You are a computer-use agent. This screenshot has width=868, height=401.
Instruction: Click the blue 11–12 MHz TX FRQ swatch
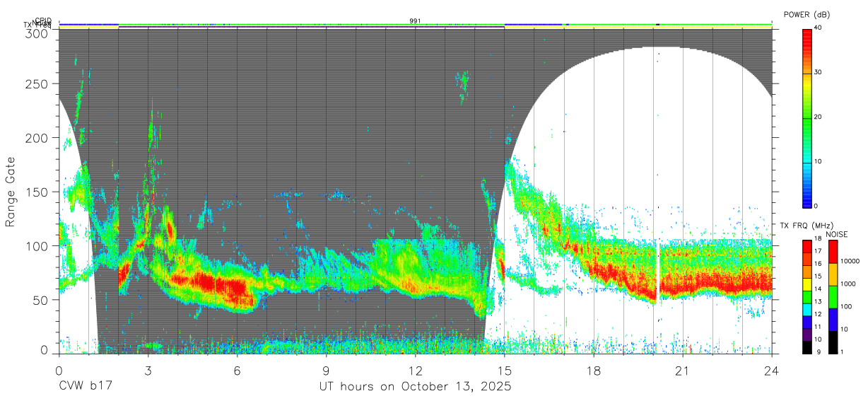(x=807, y=322)
